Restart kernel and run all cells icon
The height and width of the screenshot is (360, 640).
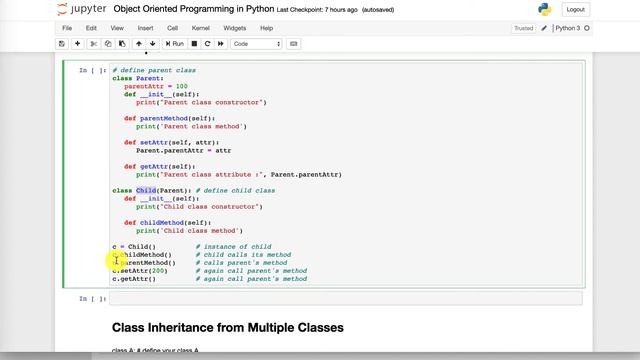(221, 44)
